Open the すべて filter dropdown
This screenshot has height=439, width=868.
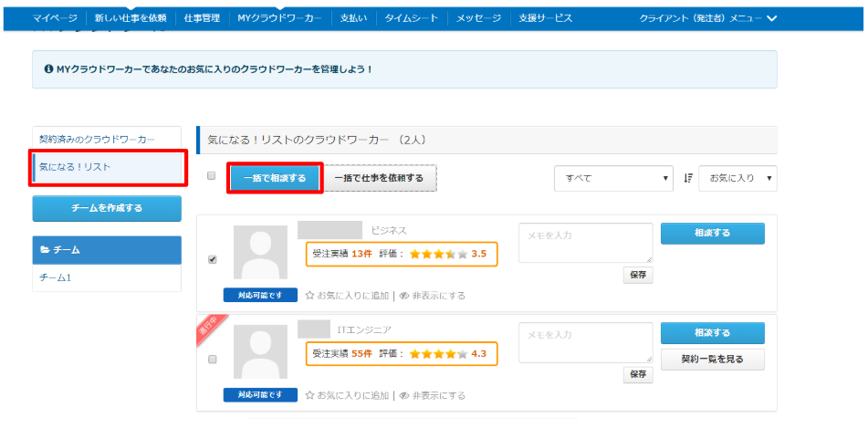pyautogui.click(x=613, y=178)
